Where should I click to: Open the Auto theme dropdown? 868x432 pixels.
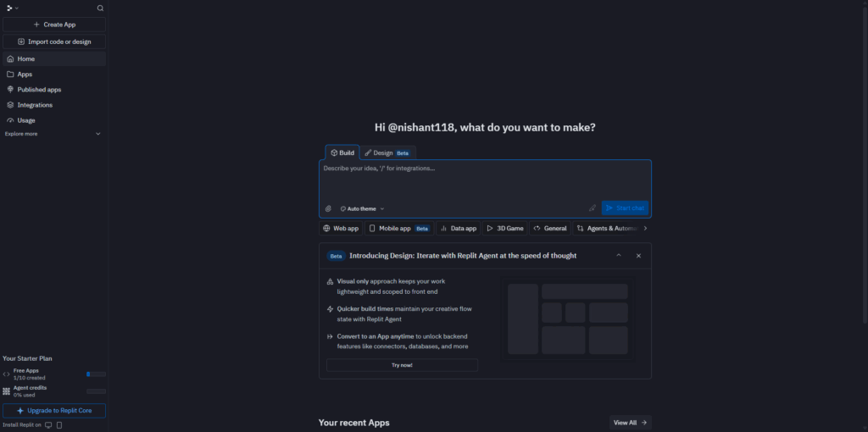click(362, 208)
